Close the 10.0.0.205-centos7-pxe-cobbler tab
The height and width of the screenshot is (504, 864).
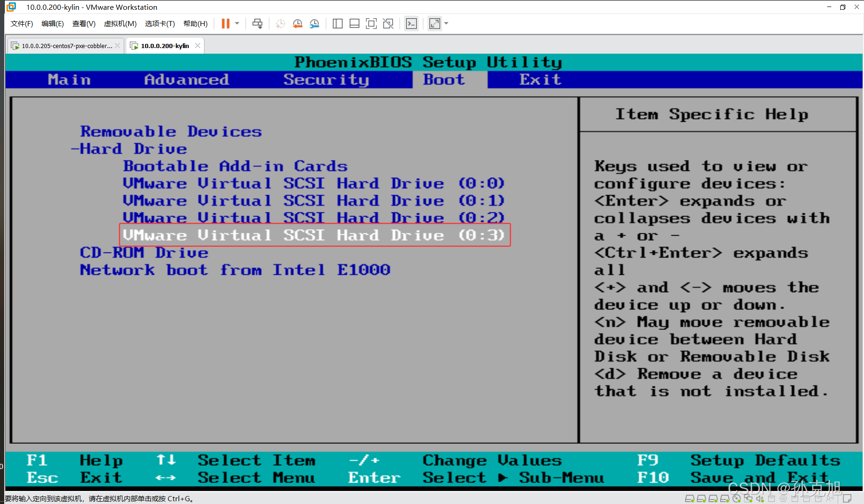tap(118, 46)
